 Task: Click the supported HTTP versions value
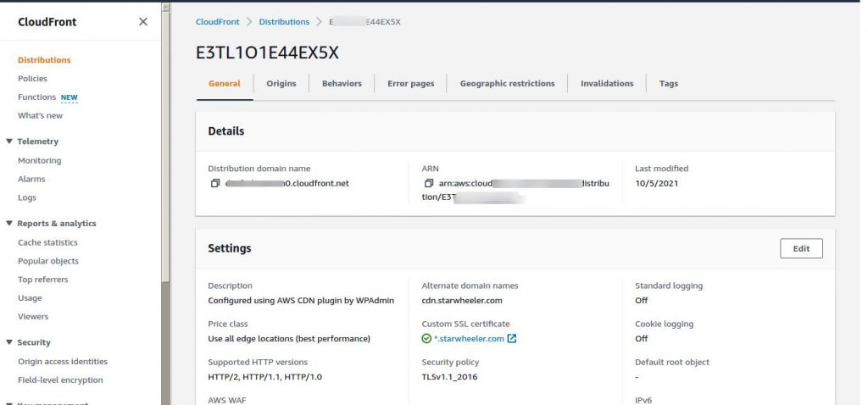(x=265, y=377)
